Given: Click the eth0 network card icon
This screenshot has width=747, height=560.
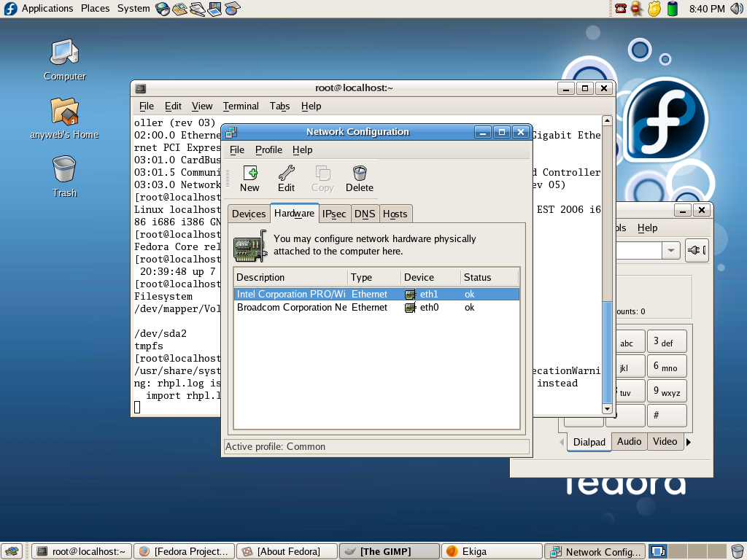Looking at the screenshot, I should [x=410, y=308].
